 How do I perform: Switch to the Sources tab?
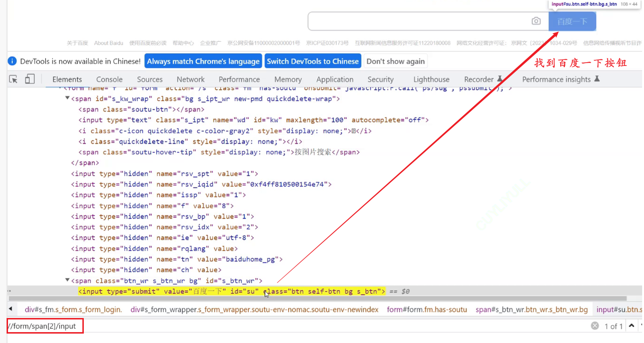click(x=150, y=79)
